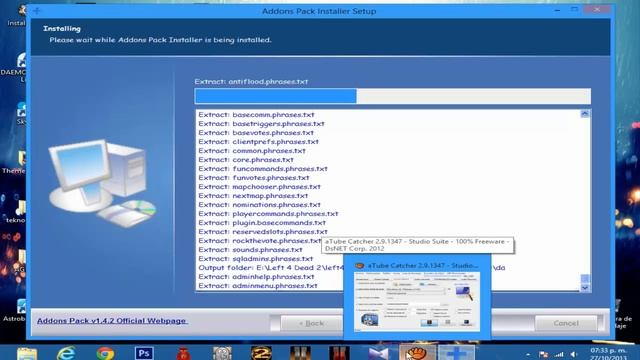Select the Output folder log line
The height and width of the screenshot is (360, 640).
click(x=271, y=267)
